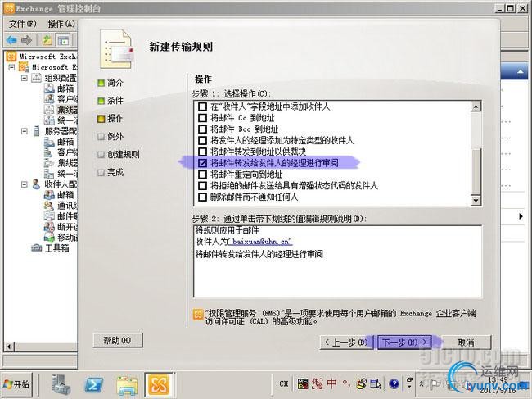Show hidden tray icons arrow
Viewport: 532px width, 399px height.
pos(422,383)
